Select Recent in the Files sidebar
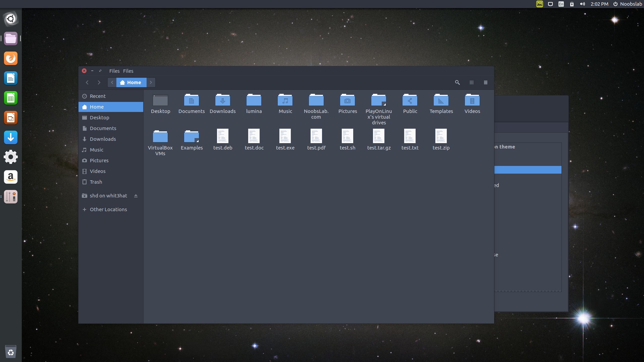 pos(98,96)
